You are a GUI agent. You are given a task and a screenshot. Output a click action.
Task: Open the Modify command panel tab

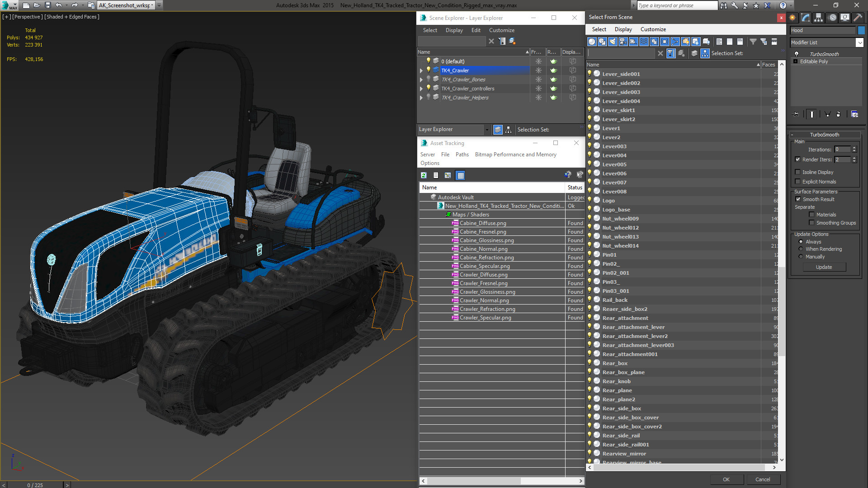click(x=806, y=18)
